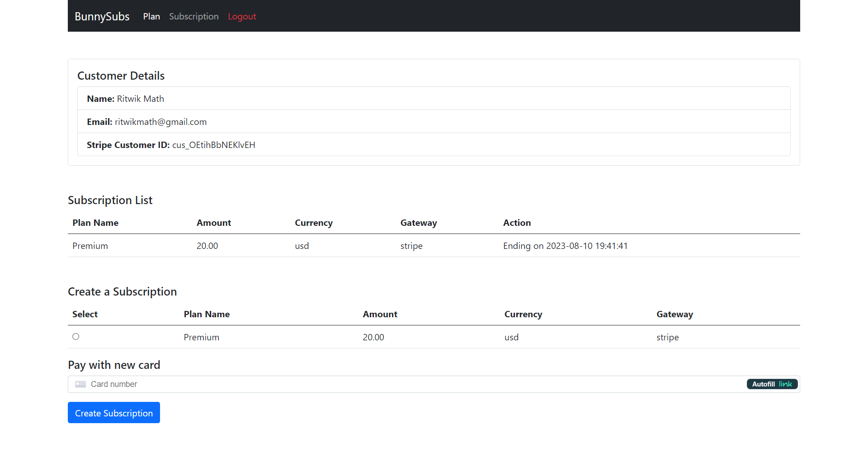
Task: Click stripe gateway in Subscription List row
Action: pyautogui.click(x=411, y=246)
